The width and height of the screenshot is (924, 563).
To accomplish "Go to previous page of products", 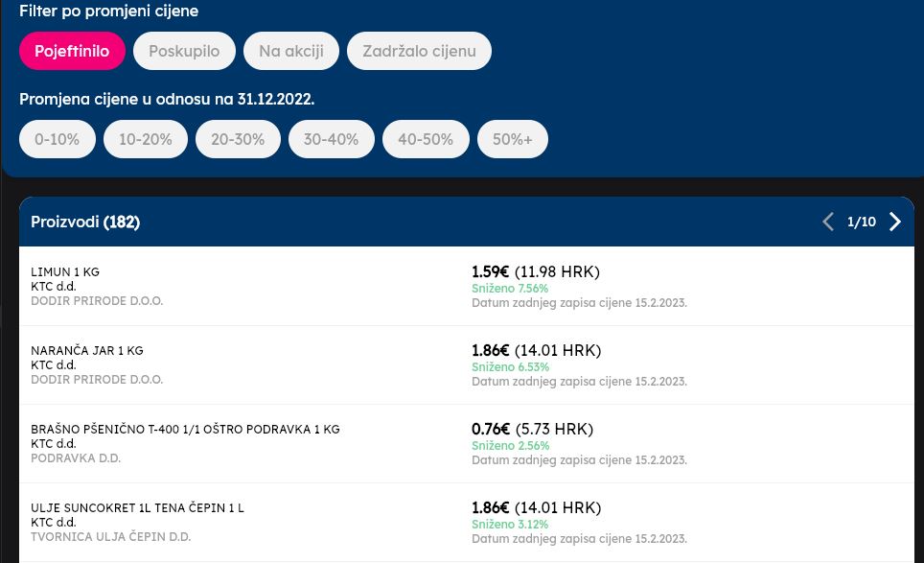I will [828, 222].
